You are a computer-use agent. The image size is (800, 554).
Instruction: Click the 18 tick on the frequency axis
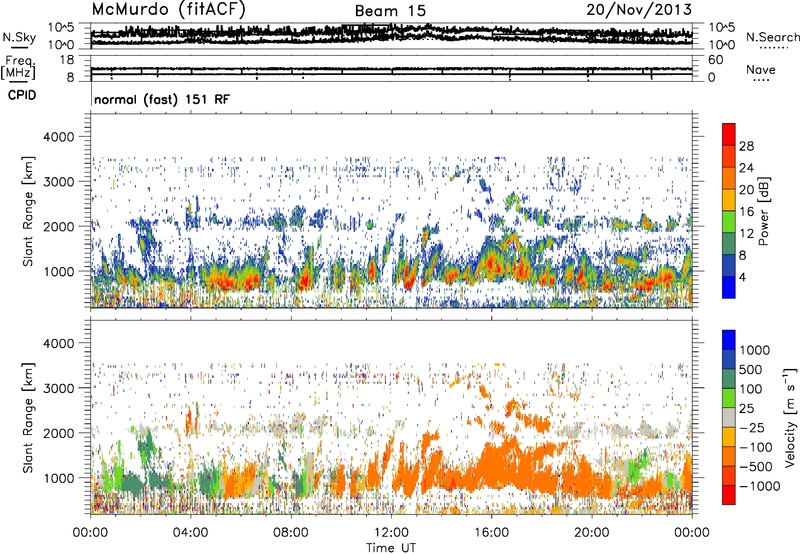click(x=67, y=60)
